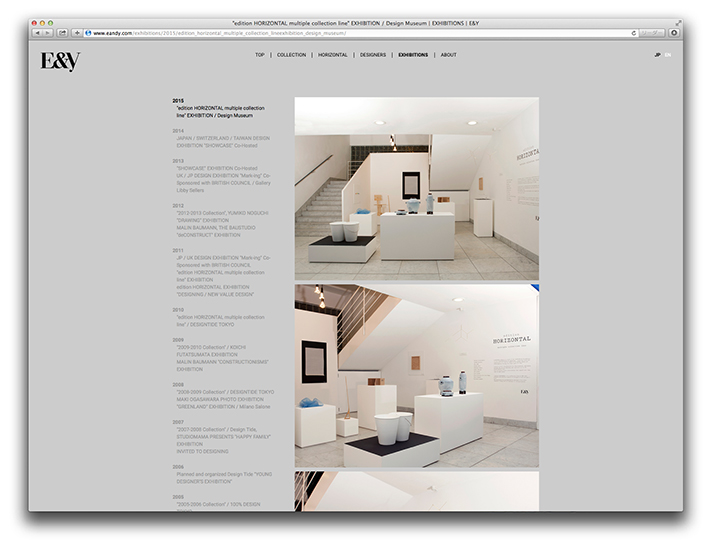Click the share icon in browser toolbar
Image resolution: width=710 pixels, height=550 pixels.
[x=62, y=33]
